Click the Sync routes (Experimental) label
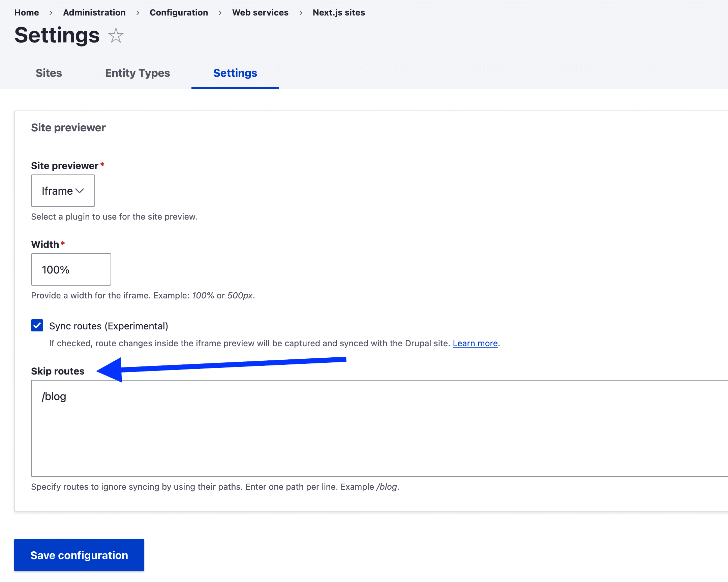The image size is (728, 582). [x=109, y=326]
